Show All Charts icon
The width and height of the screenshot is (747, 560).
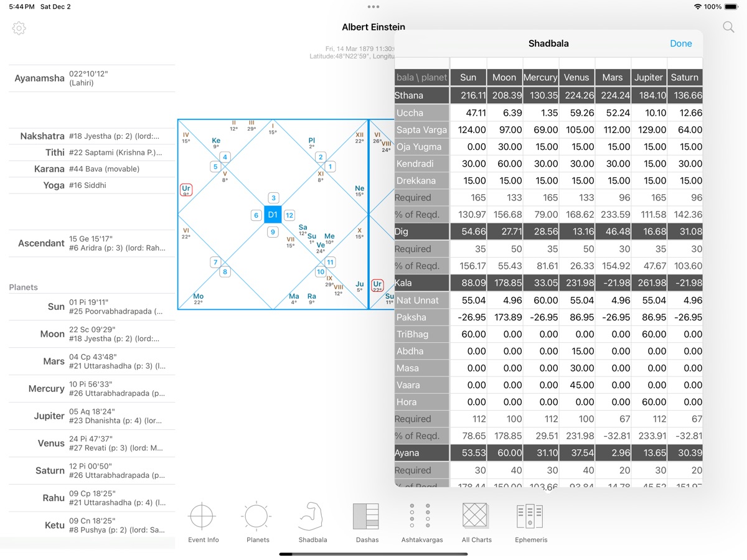point(476,516)
